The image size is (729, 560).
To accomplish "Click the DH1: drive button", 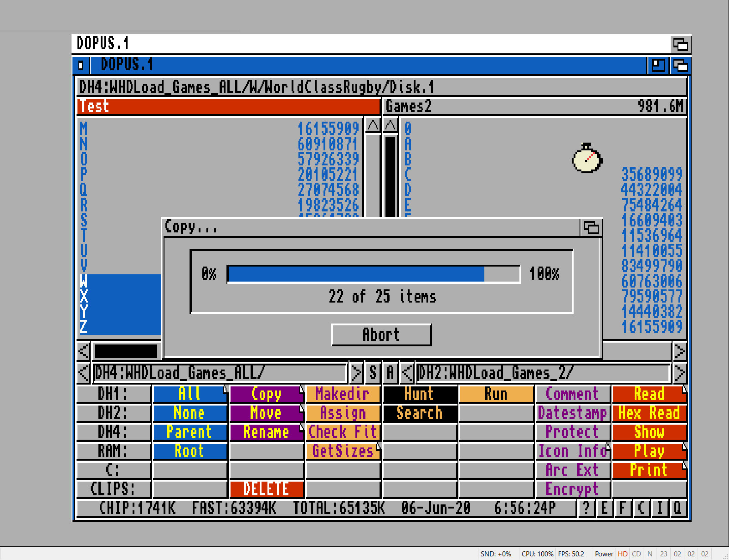I will pyautogui.click(x=113, y=394).
